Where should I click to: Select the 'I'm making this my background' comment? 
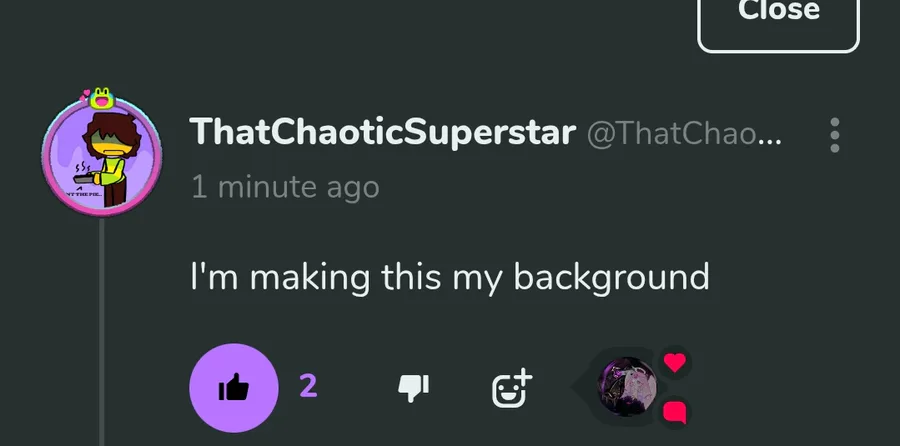click(x=449, y=277)
